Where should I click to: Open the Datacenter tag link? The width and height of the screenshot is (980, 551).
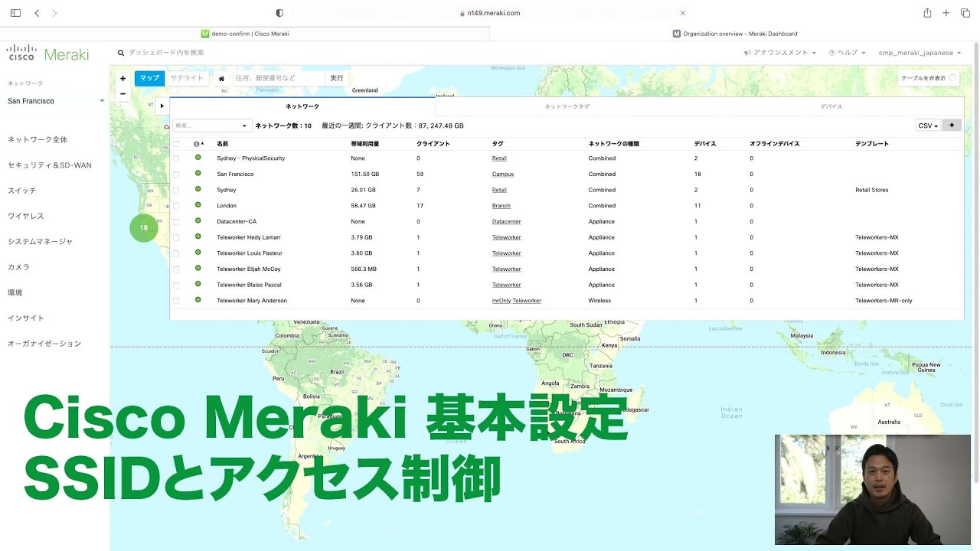point(507,222)
